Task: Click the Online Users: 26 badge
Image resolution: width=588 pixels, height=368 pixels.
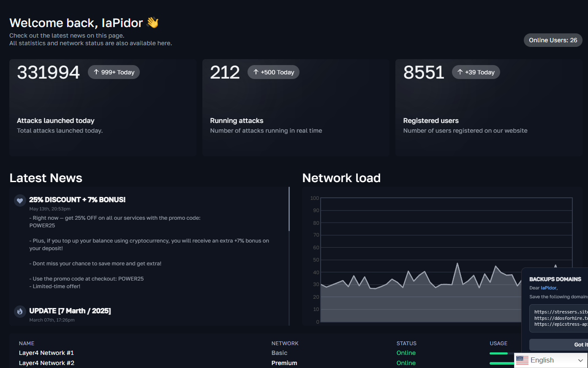Action: click(x=553, y=40)
